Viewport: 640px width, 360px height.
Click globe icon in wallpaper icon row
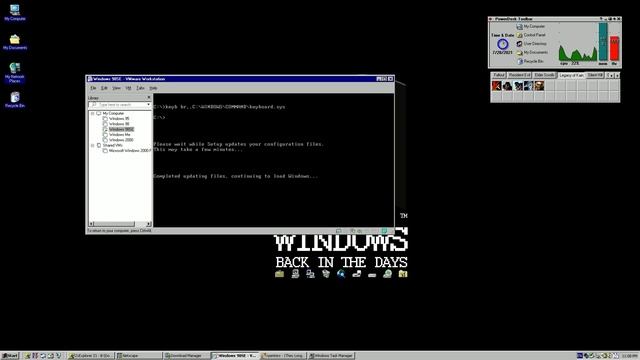coord(341,274)
